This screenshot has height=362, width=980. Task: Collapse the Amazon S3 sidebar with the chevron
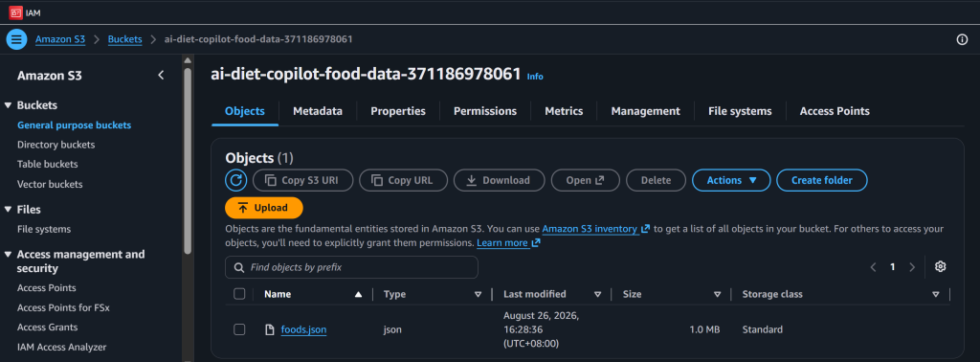point(161,76)
